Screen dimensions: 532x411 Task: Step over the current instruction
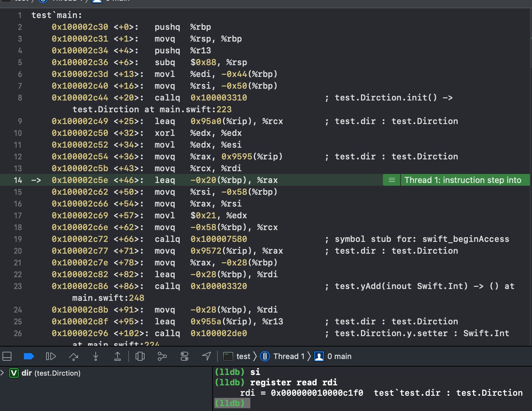[x=73, y=356]
